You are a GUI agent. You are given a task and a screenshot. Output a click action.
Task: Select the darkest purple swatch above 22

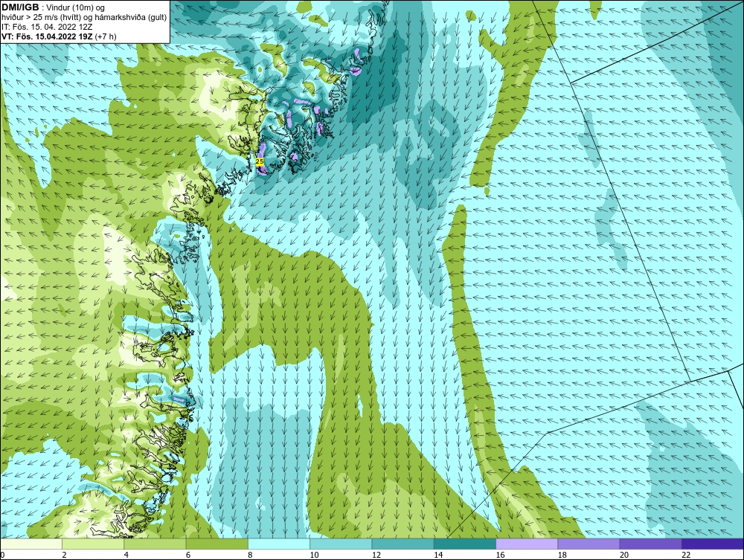pyautogui.click(x=712, y=544)
